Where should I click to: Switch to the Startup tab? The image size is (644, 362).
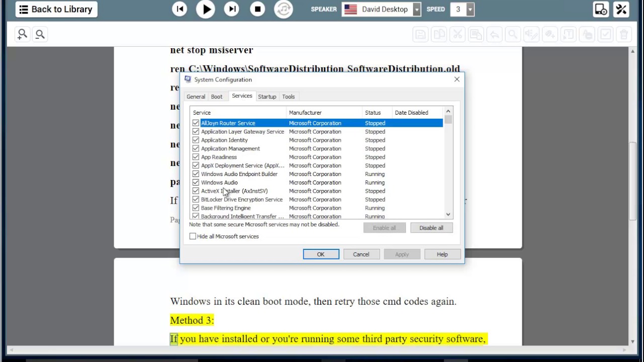pos(267,97)
